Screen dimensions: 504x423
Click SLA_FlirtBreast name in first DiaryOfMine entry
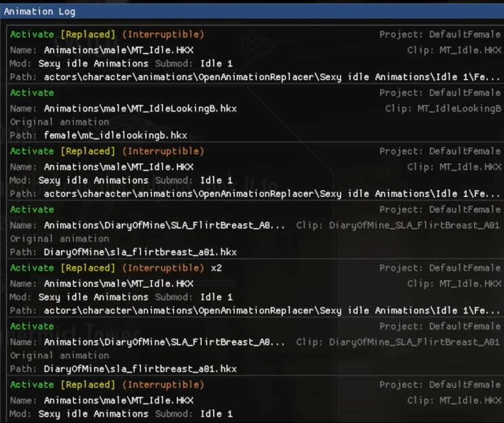click(164, 225)
